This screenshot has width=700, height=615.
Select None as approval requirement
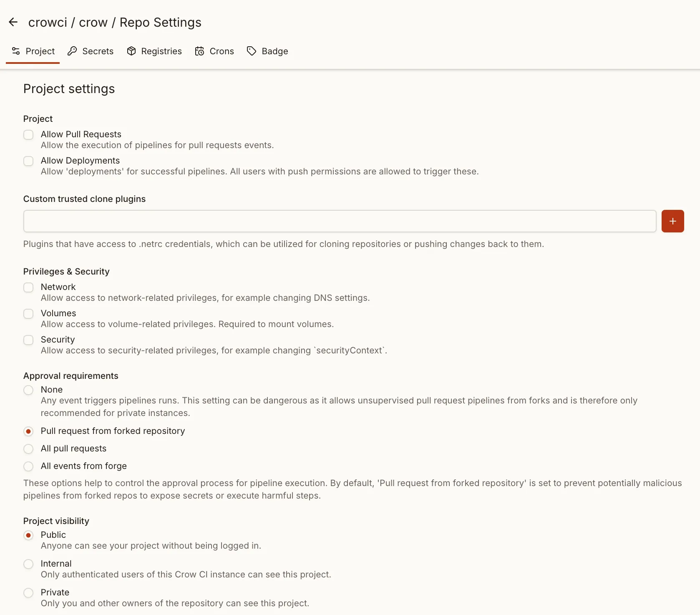pyautogui.click(x=28, y=390)
